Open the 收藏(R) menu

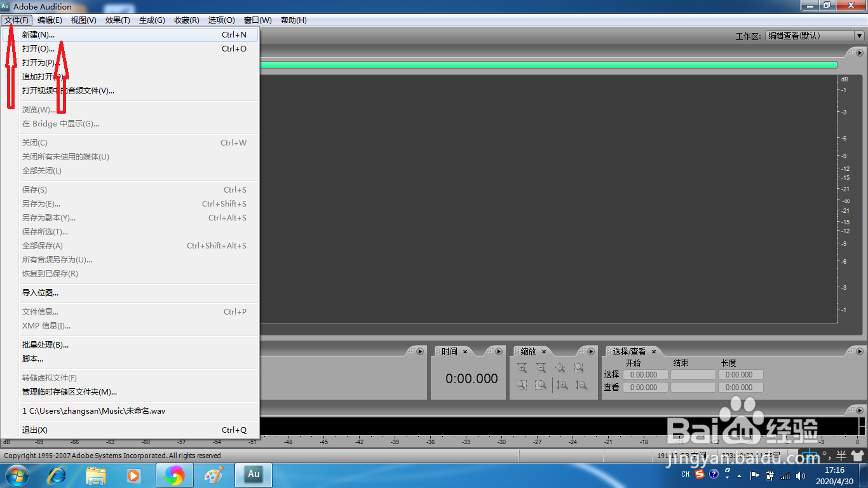186,20
